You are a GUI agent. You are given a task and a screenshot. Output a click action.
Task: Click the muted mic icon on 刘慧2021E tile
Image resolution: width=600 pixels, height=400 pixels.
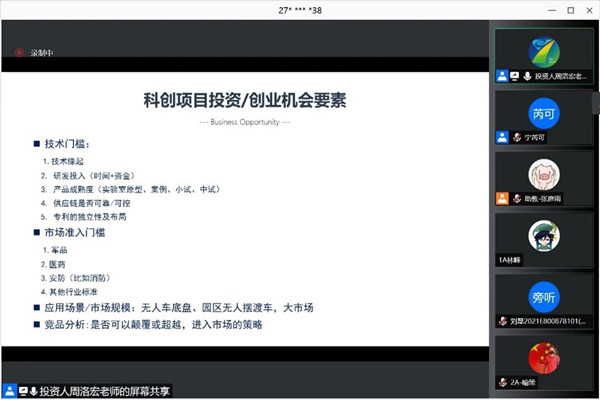(503, 321)
